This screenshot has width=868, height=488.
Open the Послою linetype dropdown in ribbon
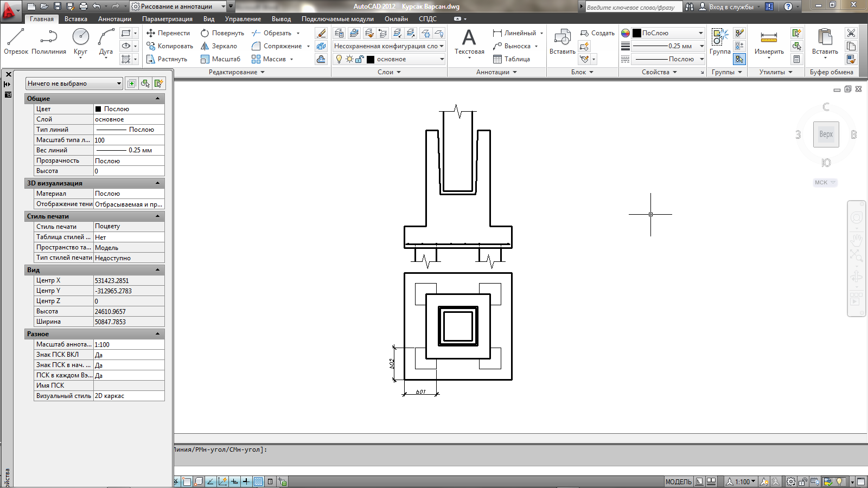coord(668,59)
